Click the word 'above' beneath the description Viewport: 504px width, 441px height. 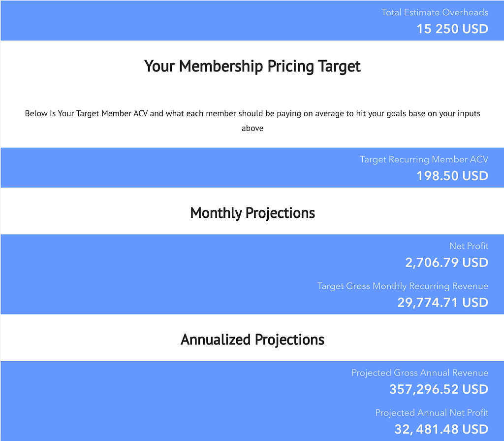252,129
